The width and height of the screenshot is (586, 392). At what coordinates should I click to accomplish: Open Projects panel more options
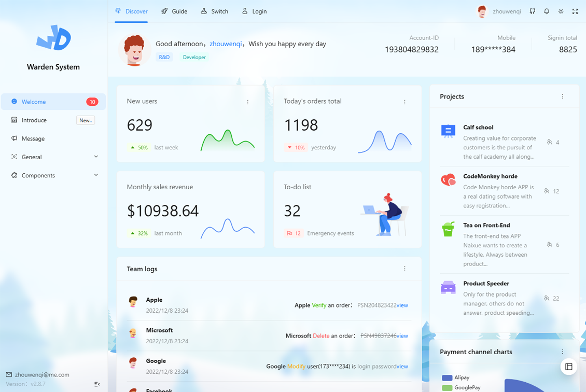(x=563, y=96)
